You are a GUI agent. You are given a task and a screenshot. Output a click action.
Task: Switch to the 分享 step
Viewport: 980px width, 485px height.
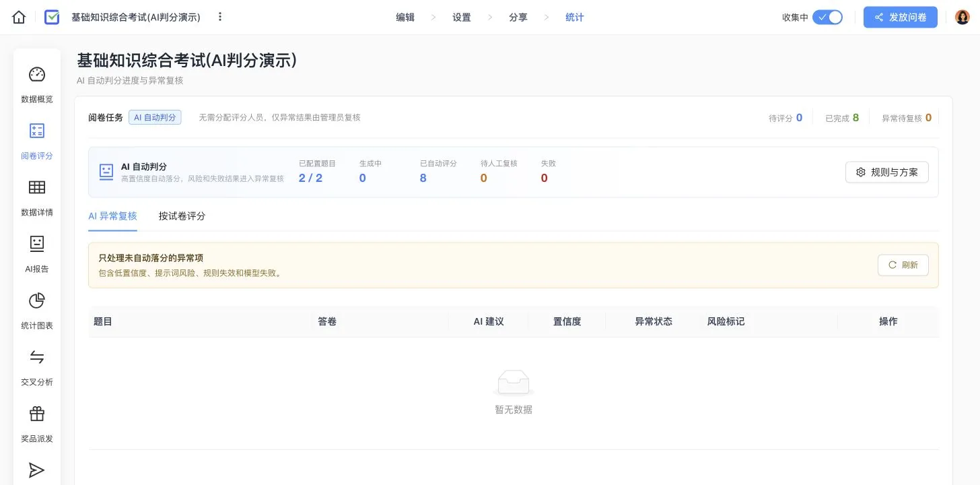pyautogui.click(x=518, y=18)
